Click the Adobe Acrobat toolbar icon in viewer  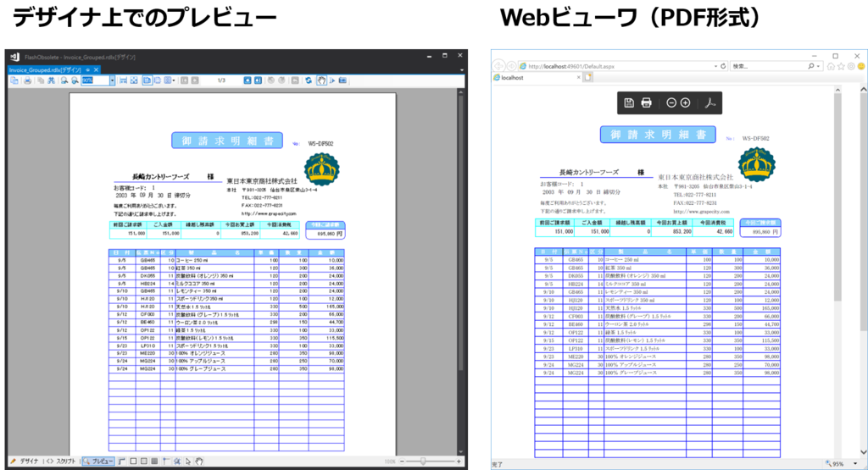(x=710, y=102)
